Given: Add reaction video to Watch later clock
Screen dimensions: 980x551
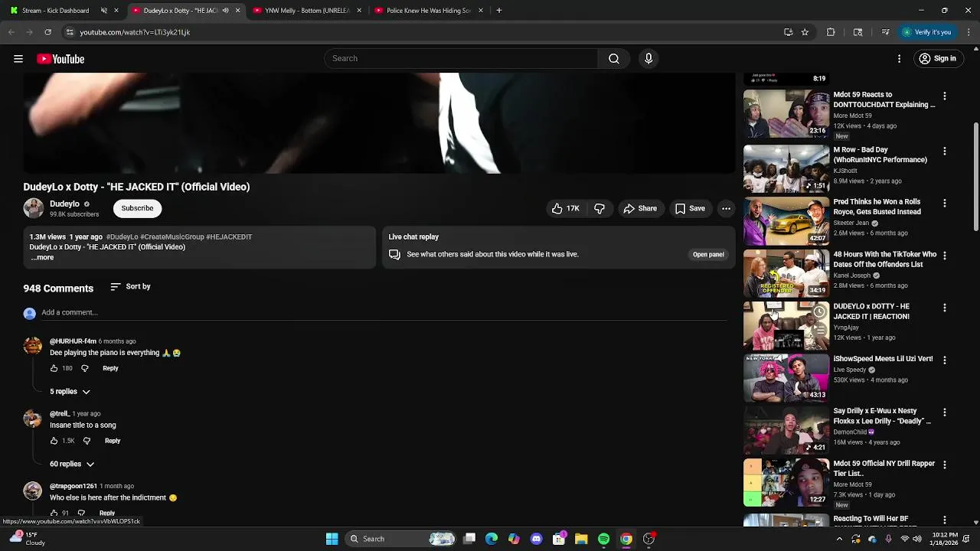Looking at the screenshot, I should 819,312.
